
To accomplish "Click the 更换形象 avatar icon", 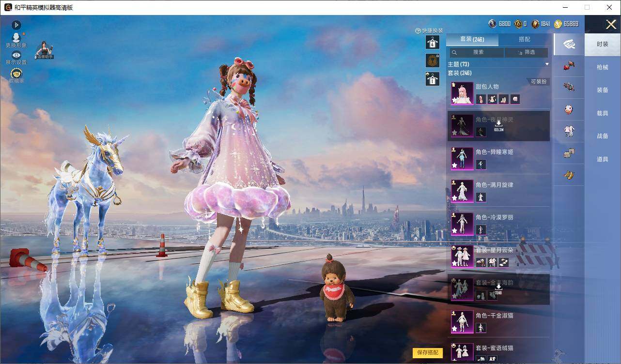I will [16, 37].
